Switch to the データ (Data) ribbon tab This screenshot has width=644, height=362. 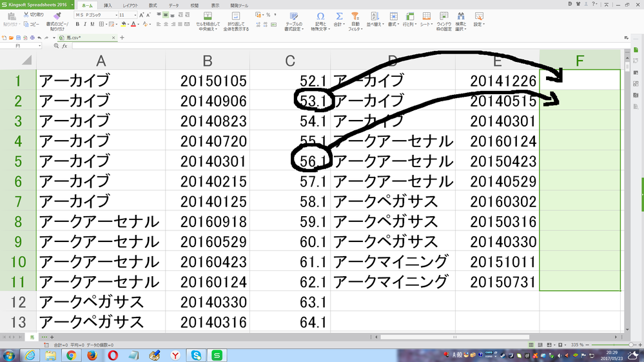tap(173, 5)
